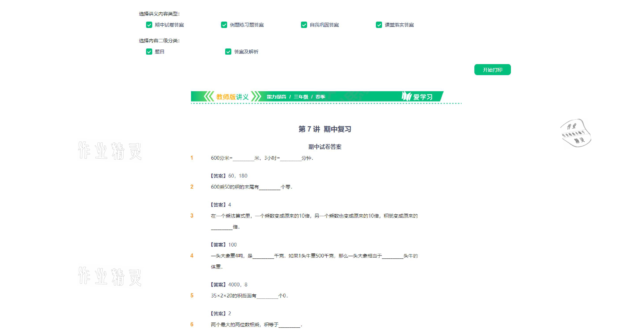
Task: Click the 能力提高 breadcrumb text
Action: pos(276,97)
